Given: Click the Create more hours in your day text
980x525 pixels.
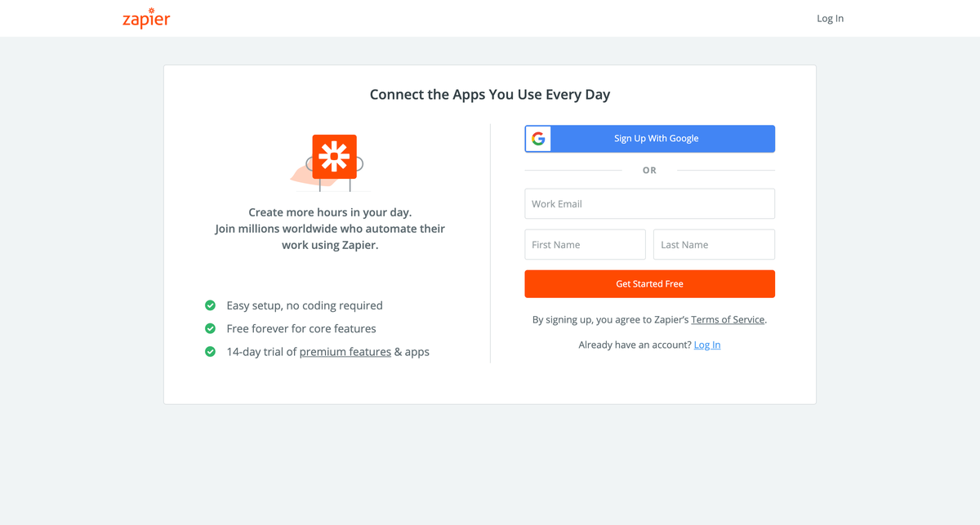Looking at the screenshot, I should (x=330, y=212).
